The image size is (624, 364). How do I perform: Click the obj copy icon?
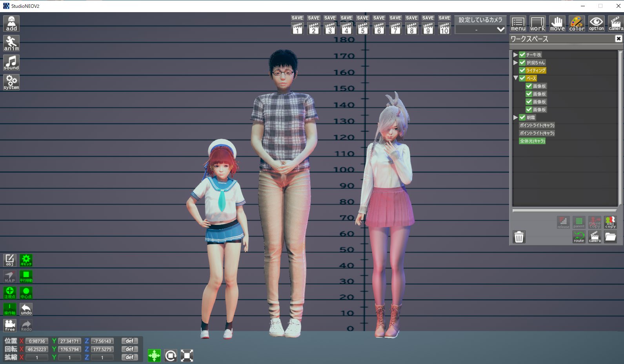point(610,223)
